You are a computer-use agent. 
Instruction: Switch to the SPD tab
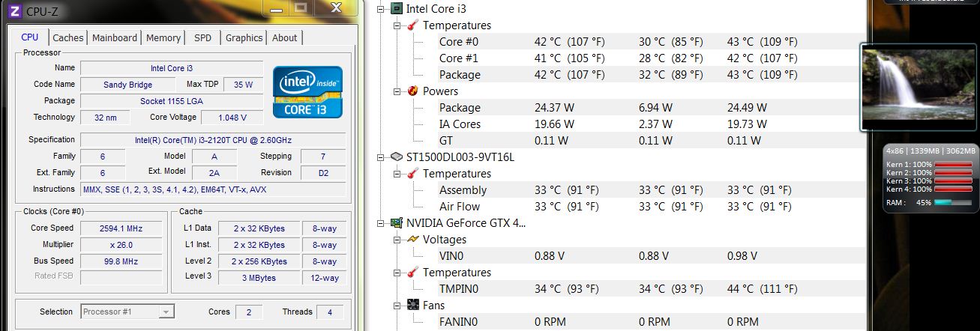(202, 38)
